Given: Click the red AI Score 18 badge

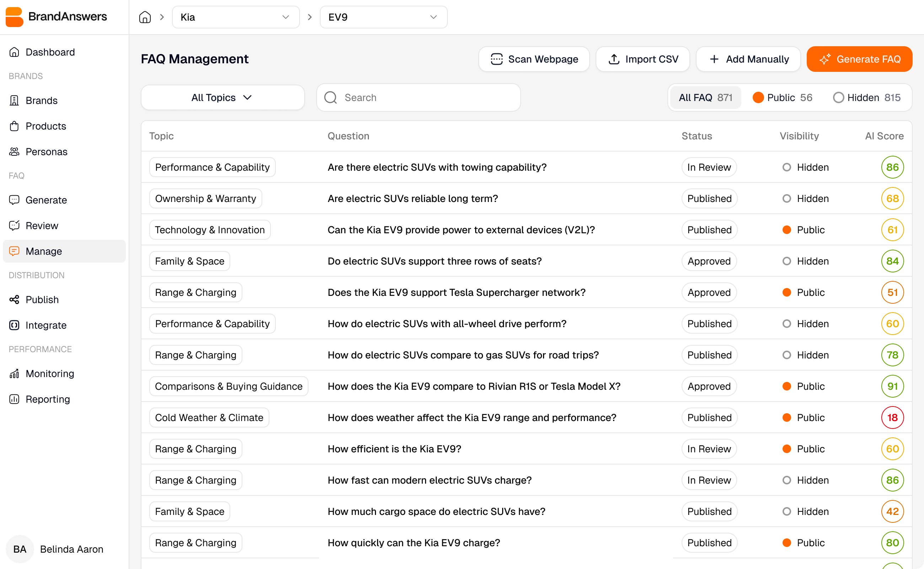Looking at the screenshot, I should 893,418.
